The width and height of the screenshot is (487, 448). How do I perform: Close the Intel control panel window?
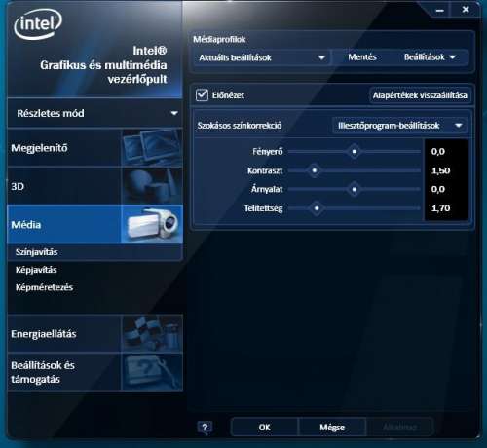466,10
